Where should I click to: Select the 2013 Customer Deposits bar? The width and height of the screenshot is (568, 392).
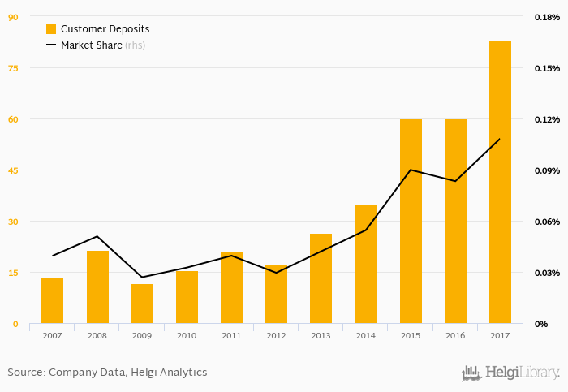coord(321,278)
